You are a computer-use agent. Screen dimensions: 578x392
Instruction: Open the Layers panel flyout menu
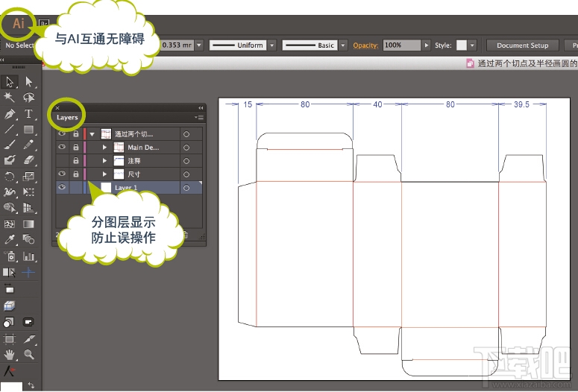point(199,118)
